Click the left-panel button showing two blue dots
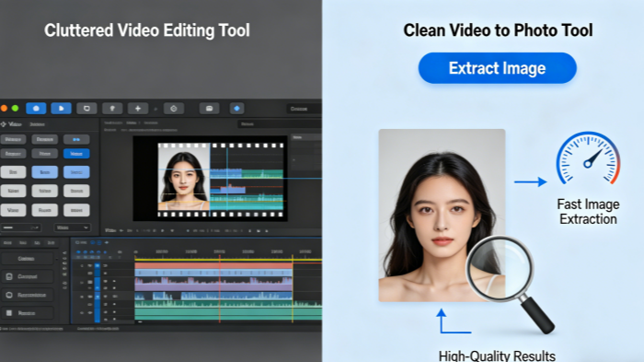This screenshot has width=644, height=362. pyautogui.click(x=76, y=139)
